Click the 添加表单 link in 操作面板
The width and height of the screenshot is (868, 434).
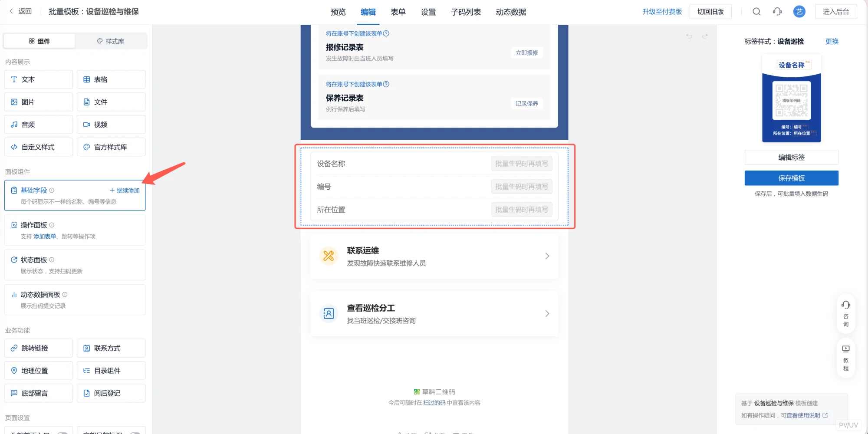point(45,237)
